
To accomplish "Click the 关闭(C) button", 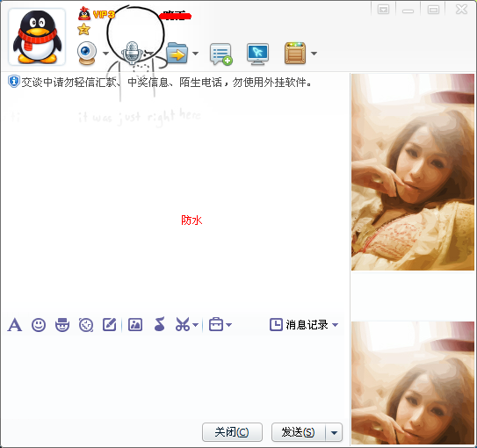I will (232, 432).
